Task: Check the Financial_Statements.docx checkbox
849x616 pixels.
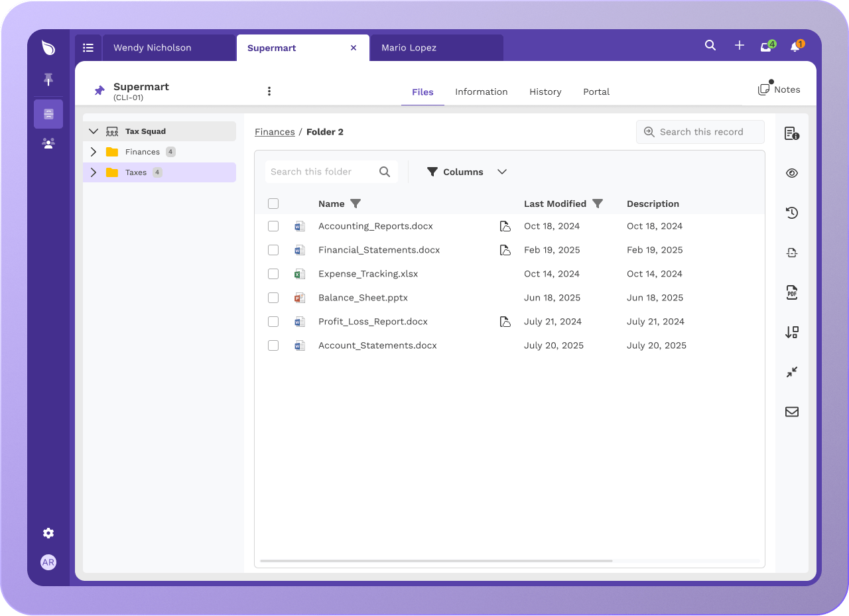Action: tap(273, 250)
